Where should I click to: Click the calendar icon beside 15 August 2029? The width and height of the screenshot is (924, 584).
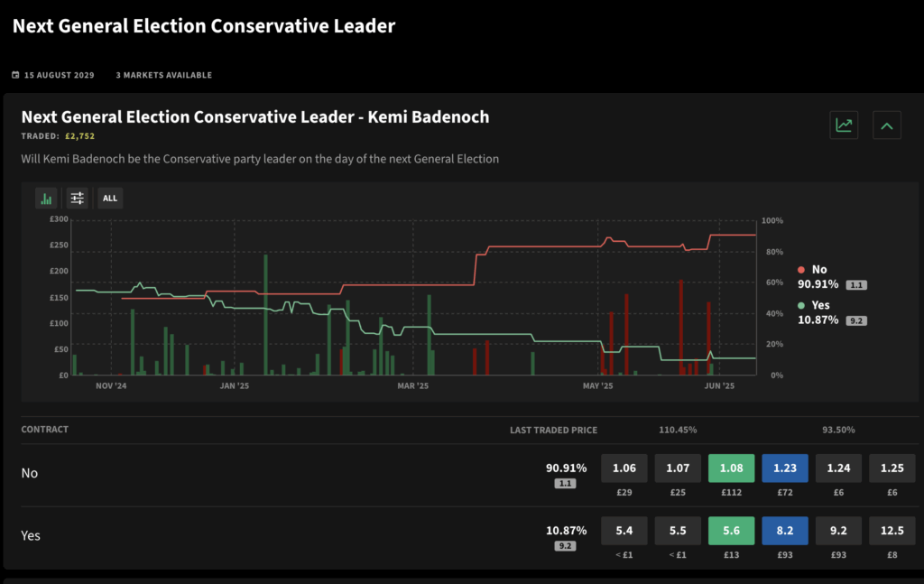click(x=15, y=75)
